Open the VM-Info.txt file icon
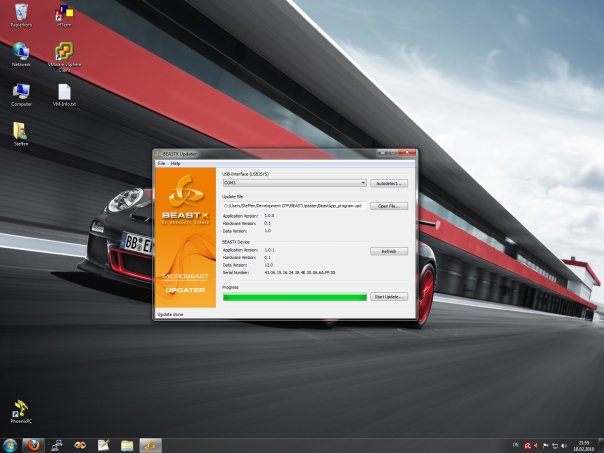Viewport: 604px width, 453px height. click(65, 92)
